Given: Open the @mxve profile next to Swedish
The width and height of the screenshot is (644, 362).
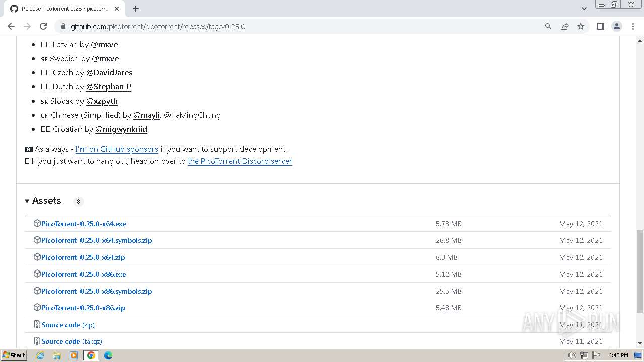Looking at the screenshot, I should click(105, 58).
